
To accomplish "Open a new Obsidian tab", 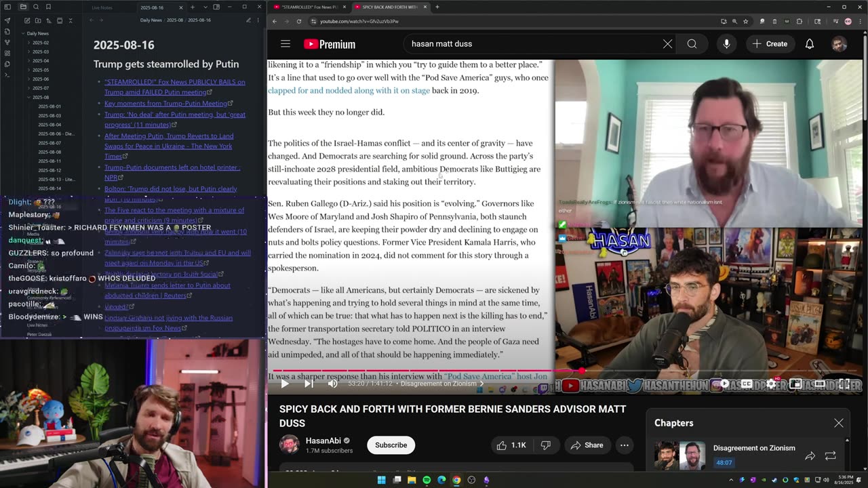I will pyautogui.click(x=193, y=7).
